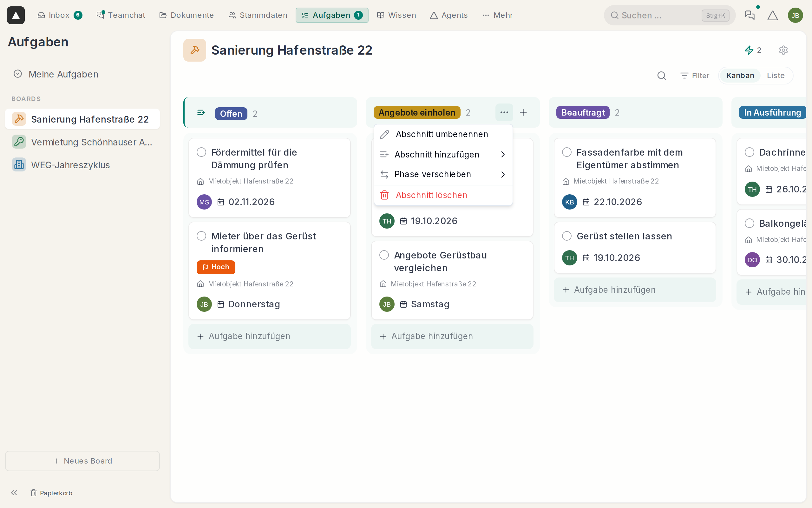Expand 'Phase verschieben' submenu
The width and height of the screenshot is (812, 508).
pyautogui.click(x=443, y=174)
